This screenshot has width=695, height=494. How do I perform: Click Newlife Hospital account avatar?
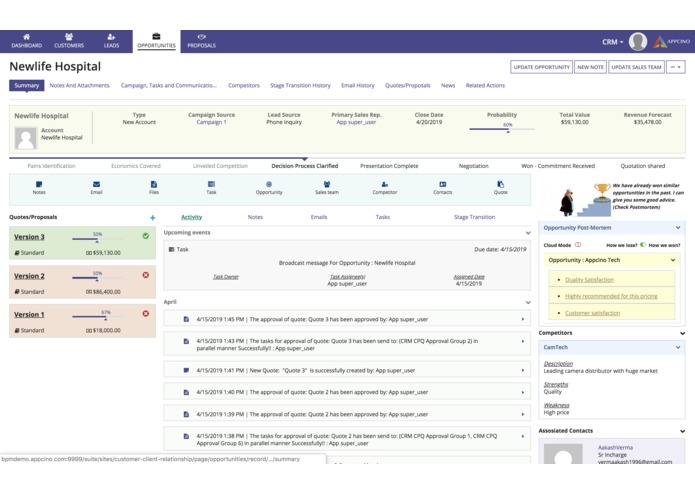[26, 138]
